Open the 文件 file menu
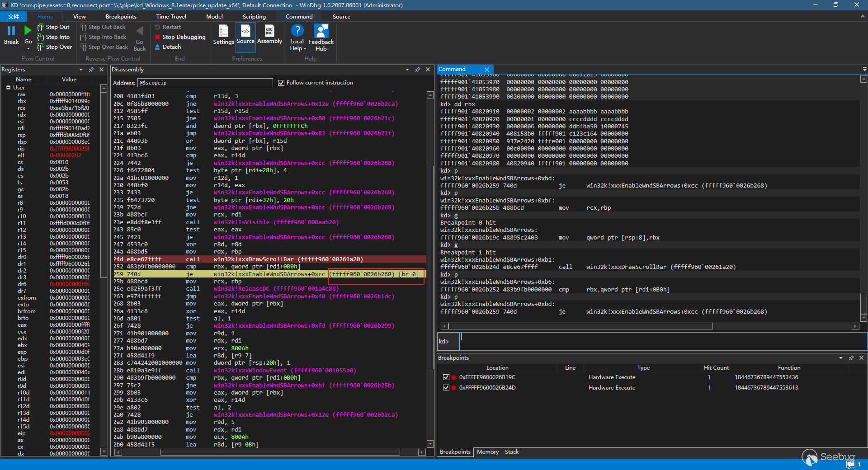 pyautogui.click(x=14, y=17)
